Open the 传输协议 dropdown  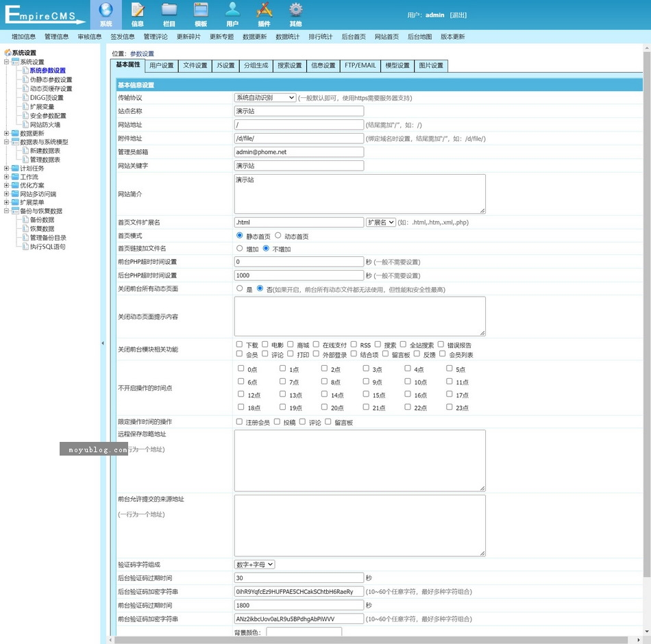click(265, 97)
